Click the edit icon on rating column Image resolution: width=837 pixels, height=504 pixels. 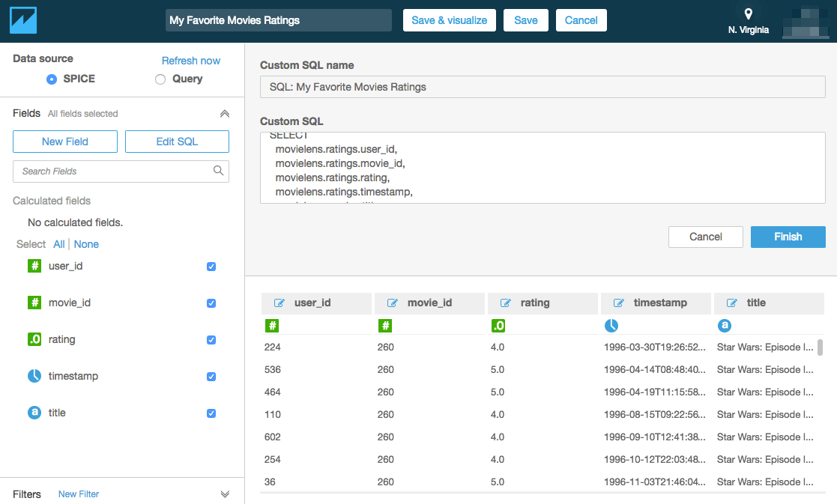[x=506, y=303]
